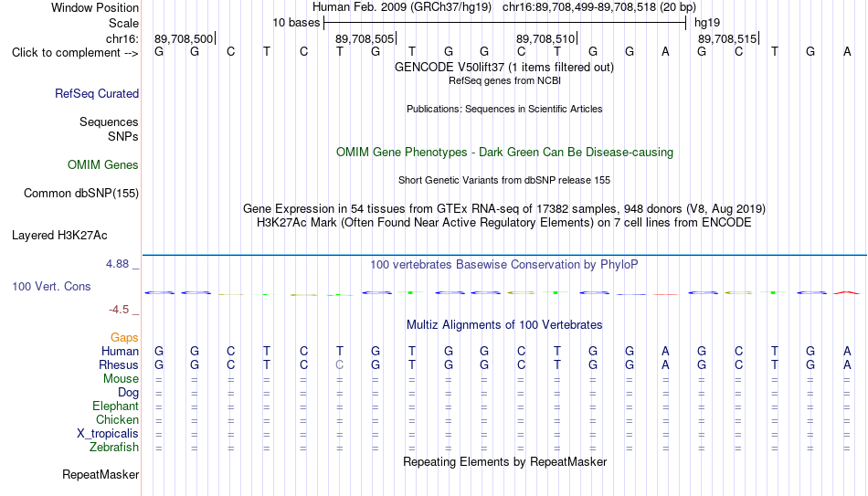Click the '10 bases' scale bar label
Screen dimensions: 868x496
296,23
